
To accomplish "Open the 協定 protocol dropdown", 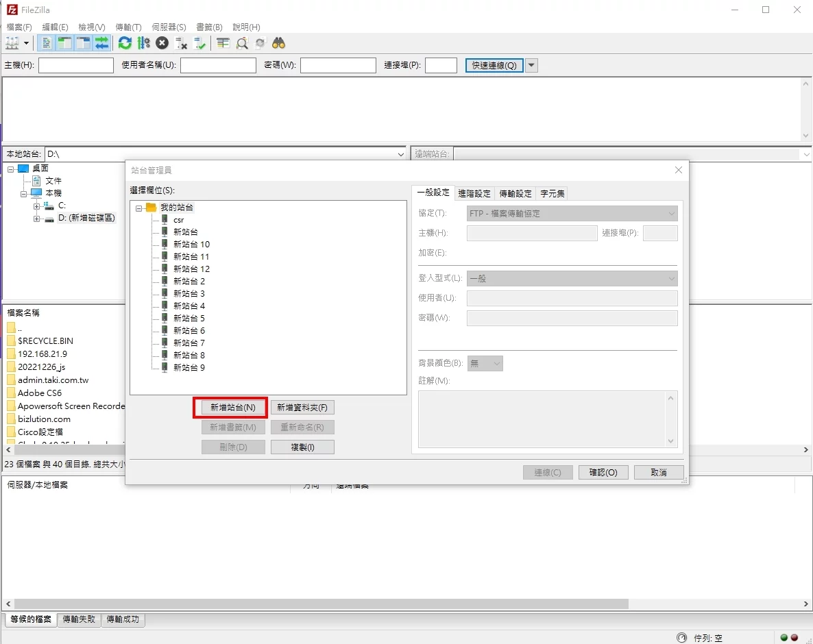I will click(572, 214).
